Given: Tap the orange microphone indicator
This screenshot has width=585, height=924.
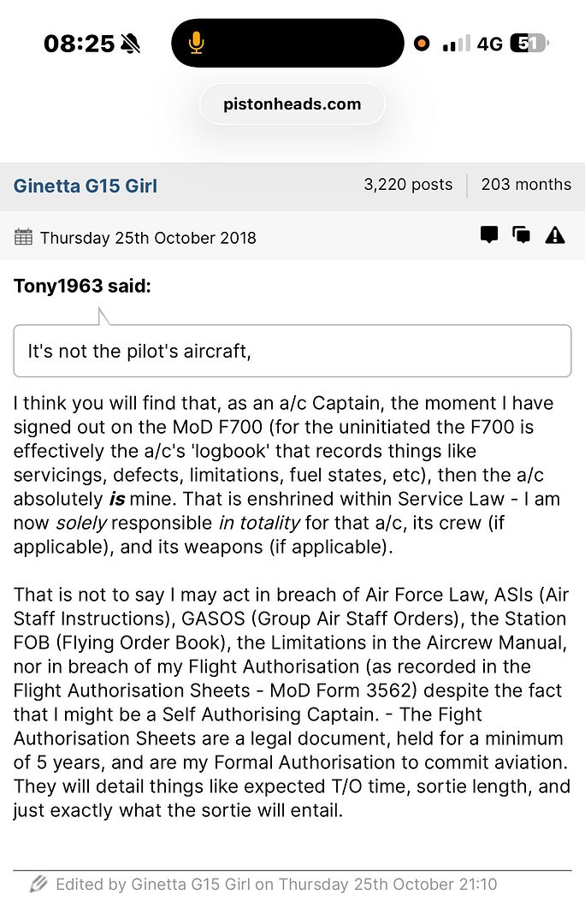Looking at the screenshot, I should click(x=197, y=43).
